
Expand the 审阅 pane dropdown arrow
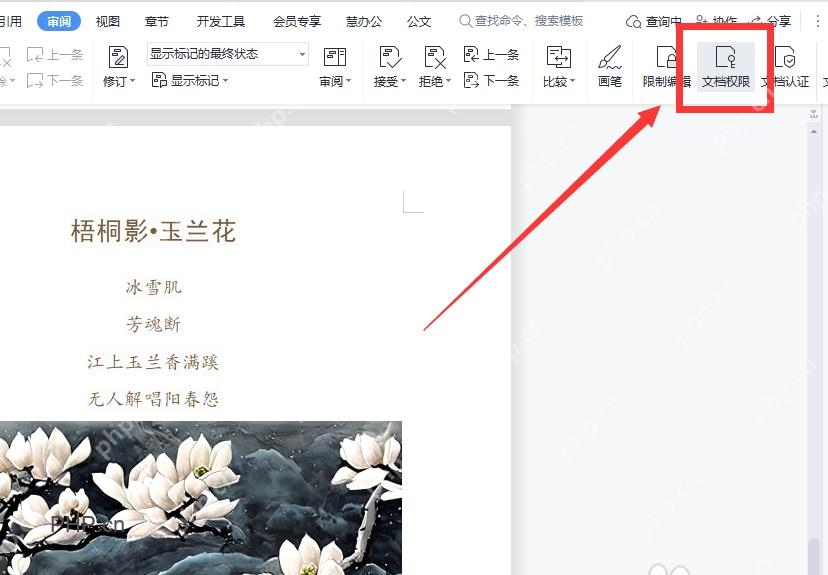[x=349, y=81]
